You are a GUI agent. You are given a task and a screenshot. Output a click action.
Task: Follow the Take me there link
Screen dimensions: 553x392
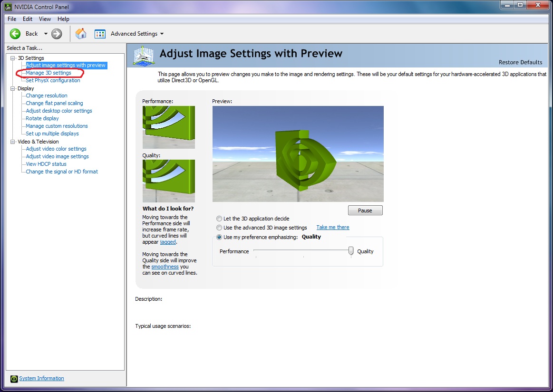pos(332,228)
